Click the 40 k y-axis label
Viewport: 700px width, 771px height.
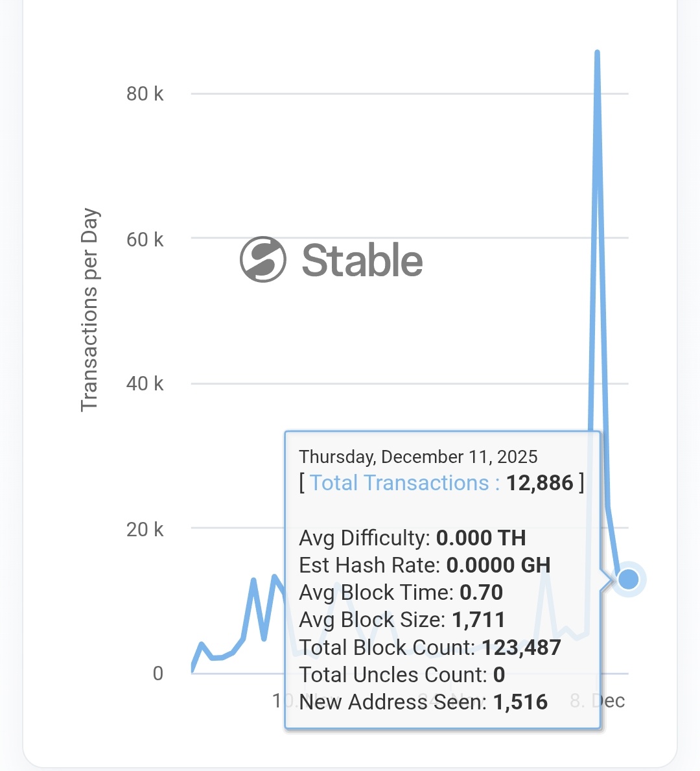coord(145,384)
